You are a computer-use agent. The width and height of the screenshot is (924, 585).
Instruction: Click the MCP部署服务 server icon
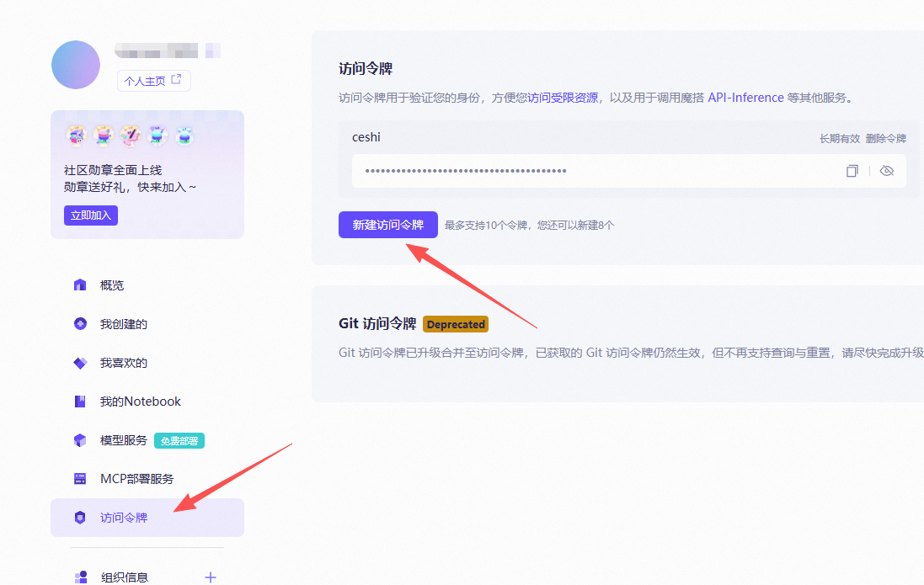pos(80,479)
